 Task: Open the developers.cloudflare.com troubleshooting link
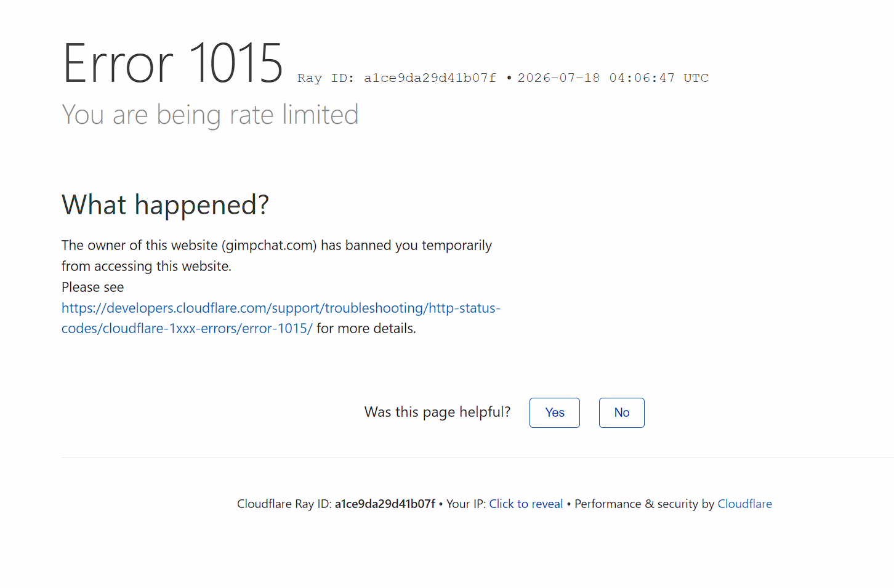281,318
